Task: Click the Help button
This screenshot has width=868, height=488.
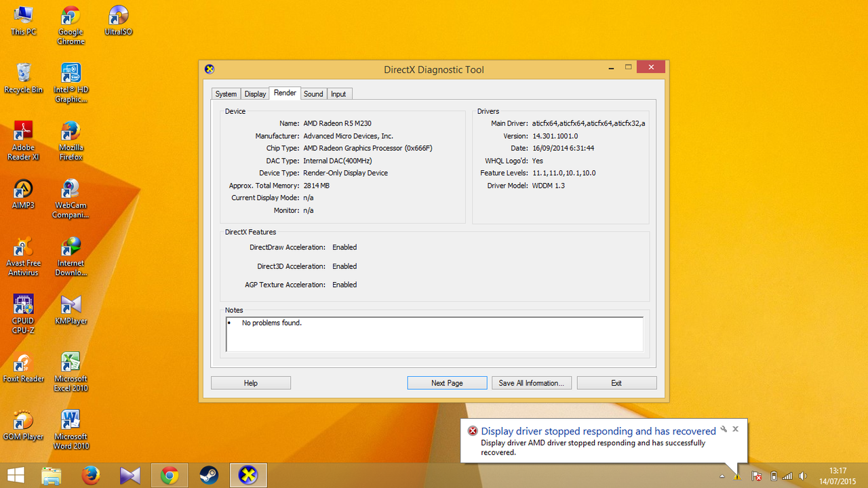Action: point(251,383)
